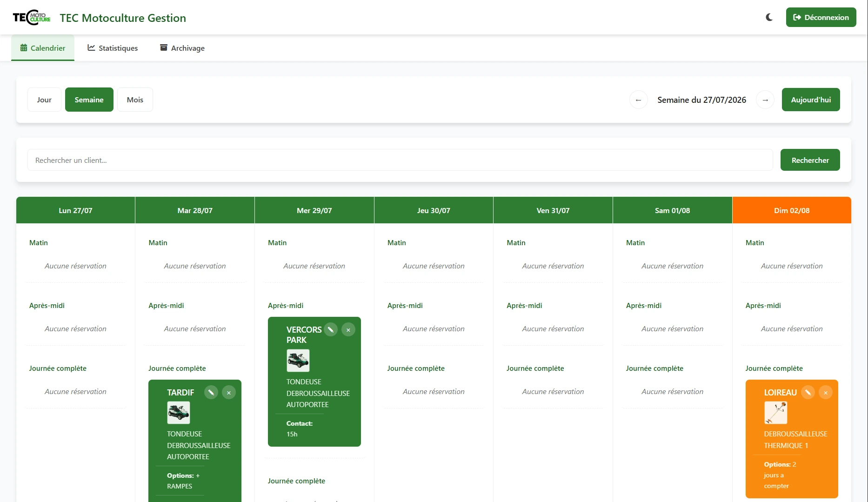Open TARDIF mower thumbnail image

[x=179, y=413]
